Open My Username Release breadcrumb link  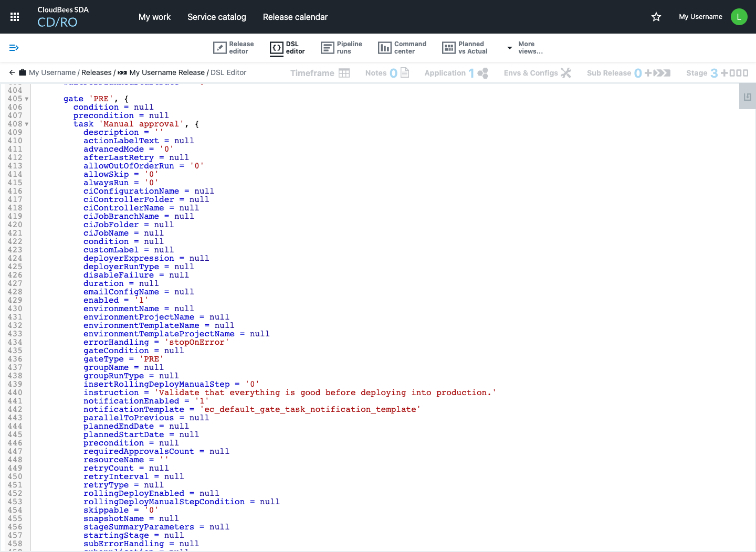point(167,72)
